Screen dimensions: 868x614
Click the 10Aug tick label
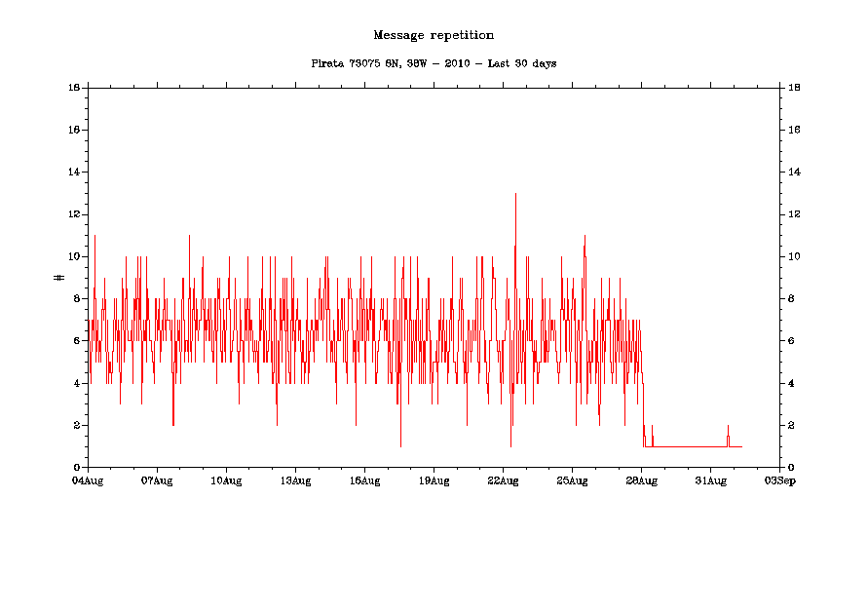click(226, 480)
